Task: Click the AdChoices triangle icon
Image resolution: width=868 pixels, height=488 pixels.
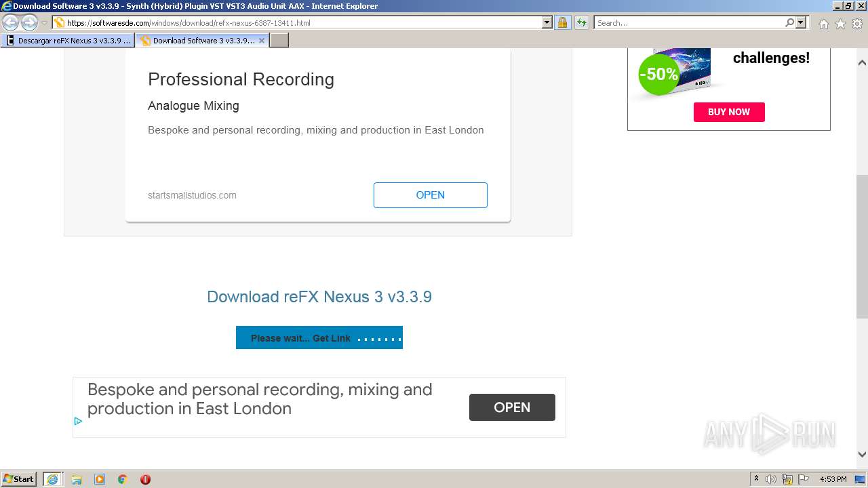Action: point(78,421)
